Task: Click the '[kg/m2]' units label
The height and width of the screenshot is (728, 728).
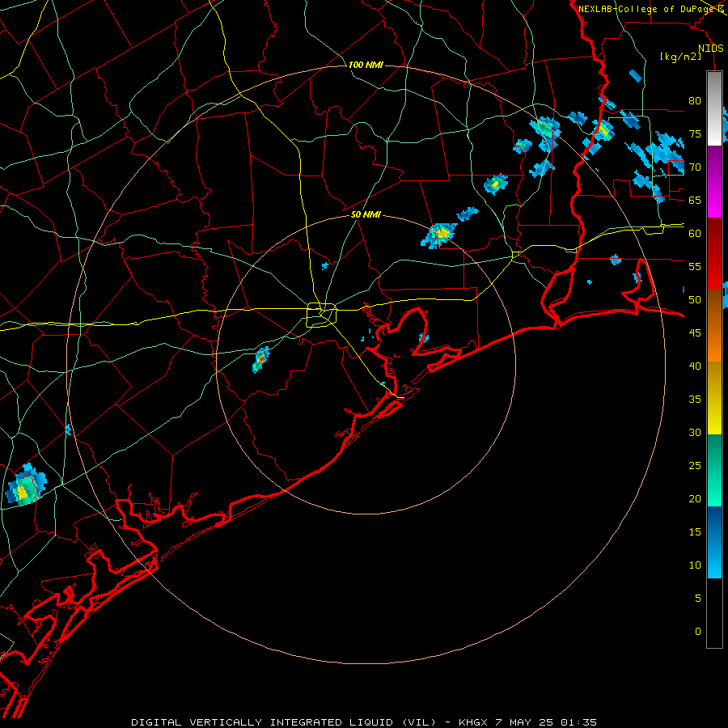Action: [x=680, y=57]
